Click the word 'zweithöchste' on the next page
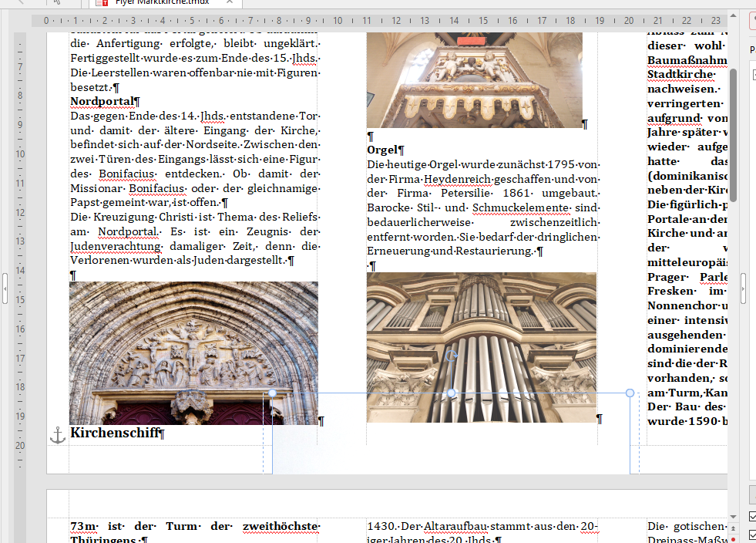 (x=281, y=527)
